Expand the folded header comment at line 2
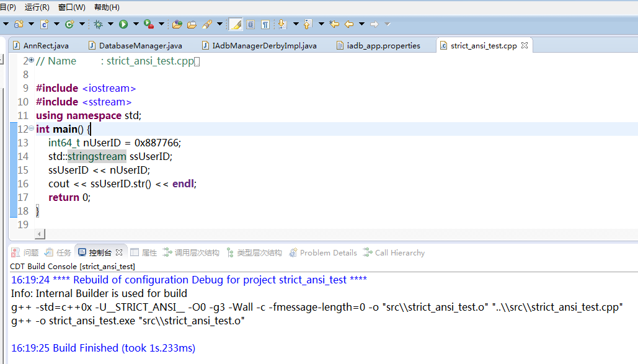 [32, 60]
